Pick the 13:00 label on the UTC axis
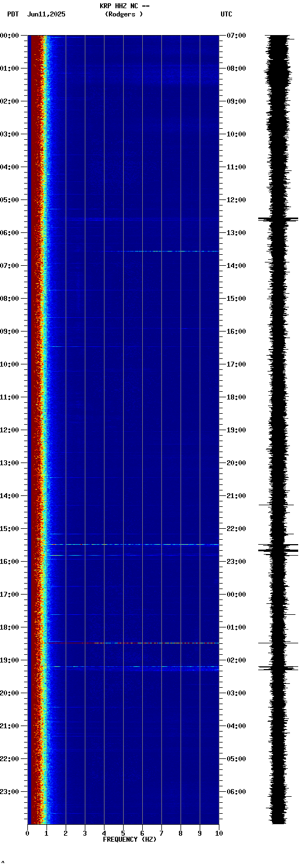Image resolution: width=302 pixels, height=868 pixels. click(x=236, y=233)
